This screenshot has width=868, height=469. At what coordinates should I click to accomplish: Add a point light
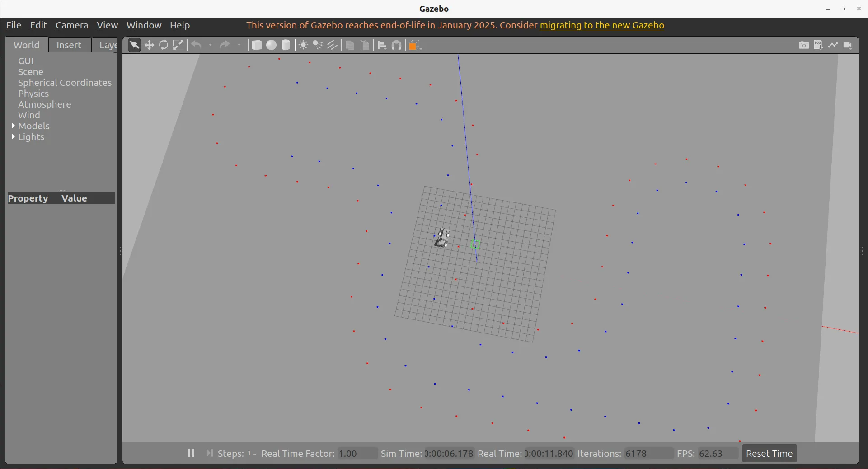303,45
